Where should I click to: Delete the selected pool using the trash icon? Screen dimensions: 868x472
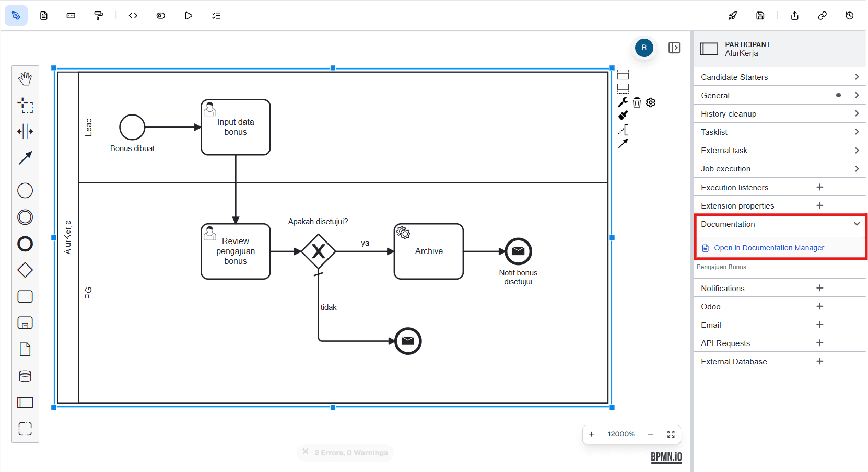[x=637, y=102]
